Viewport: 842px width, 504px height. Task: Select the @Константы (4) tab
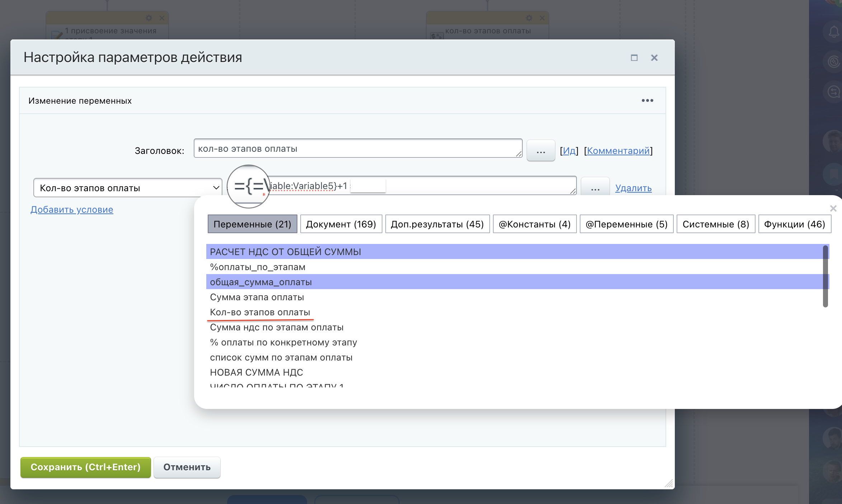[x=535, y=224]
